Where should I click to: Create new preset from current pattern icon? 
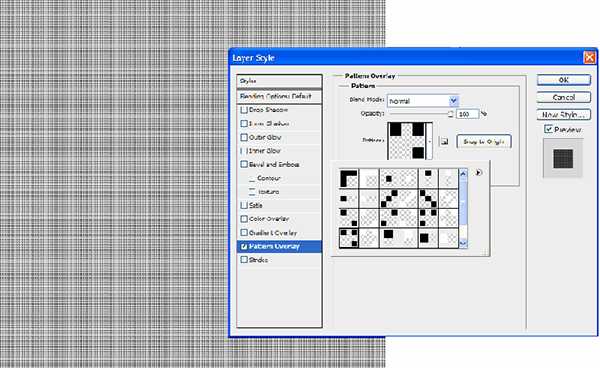click(x=444, y=142)
